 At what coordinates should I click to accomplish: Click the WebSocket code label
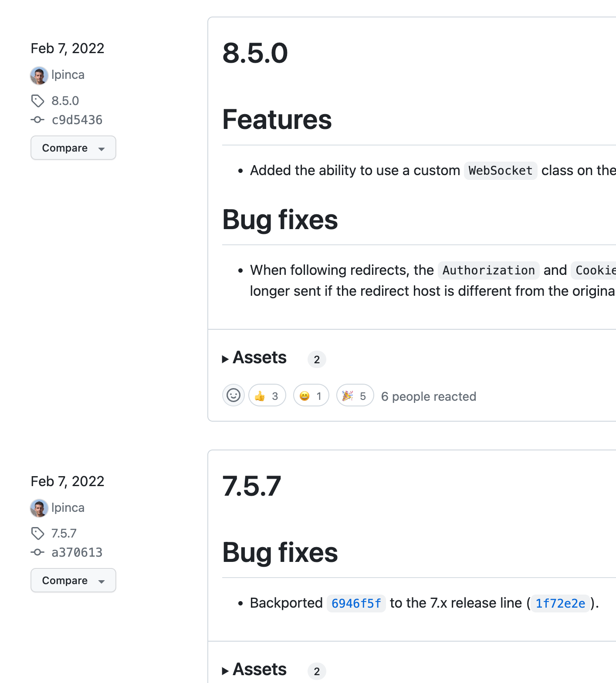[x=501, y=170]
